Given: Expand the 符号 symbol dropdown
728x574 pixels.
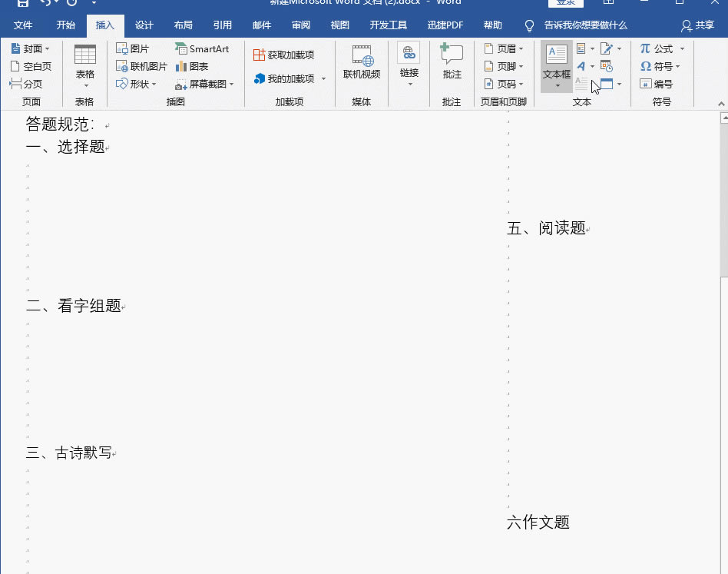Looking at the screenshot, I should tap(660, 67).
